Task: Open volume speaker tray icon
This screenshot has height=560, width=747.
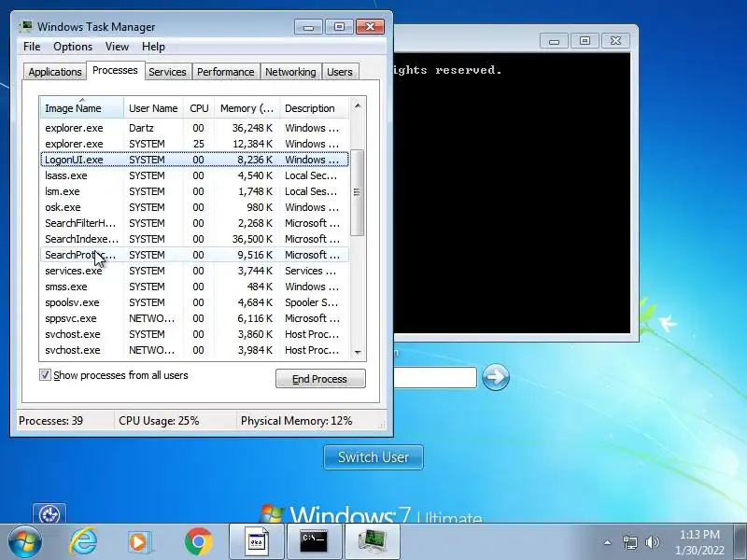Action: pos(652,542)
